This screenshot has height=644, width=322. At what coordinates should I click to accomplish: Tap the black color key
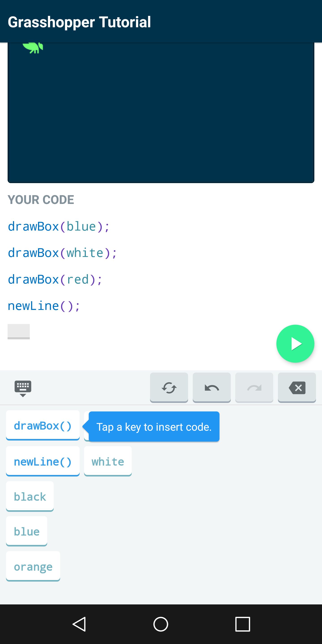pos(30,496)
